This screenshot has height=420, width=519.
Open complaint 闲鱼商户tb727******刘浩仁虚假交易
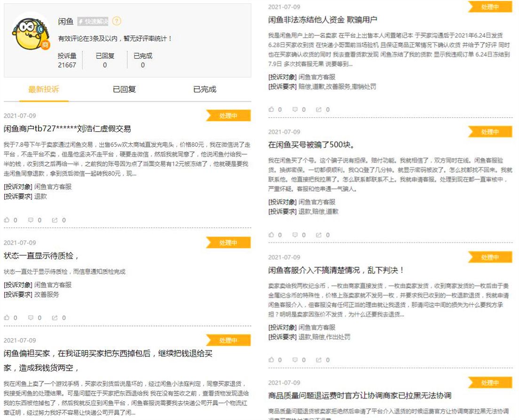[x=67, y=129]
